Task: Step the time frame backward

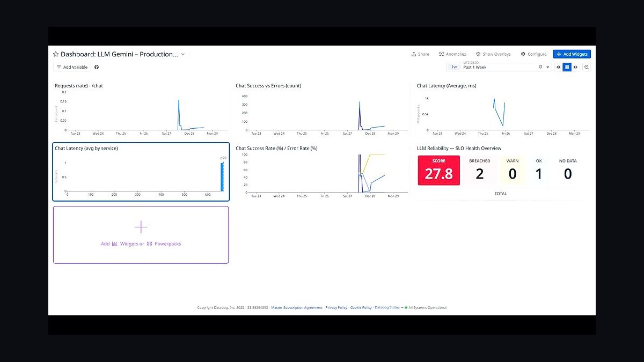Action: coord(559,67)
